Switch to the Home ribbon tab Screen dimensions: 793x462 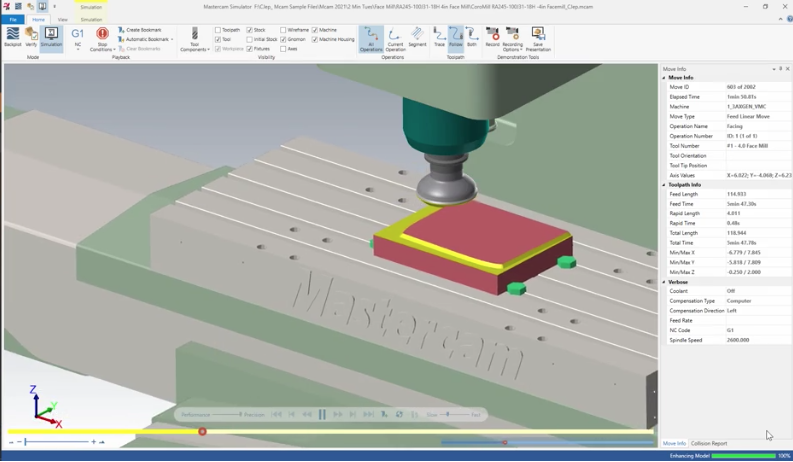coord(38,20)
